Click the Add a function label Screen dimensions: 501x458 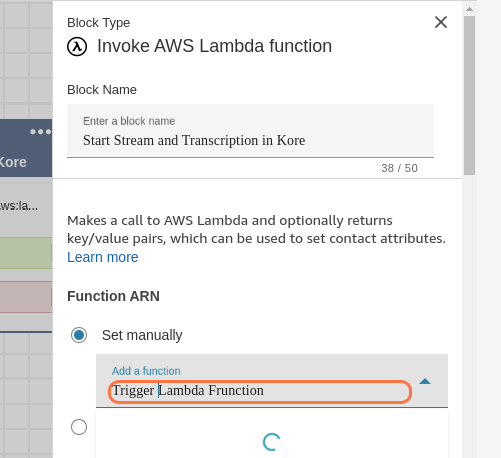[146, 371]
